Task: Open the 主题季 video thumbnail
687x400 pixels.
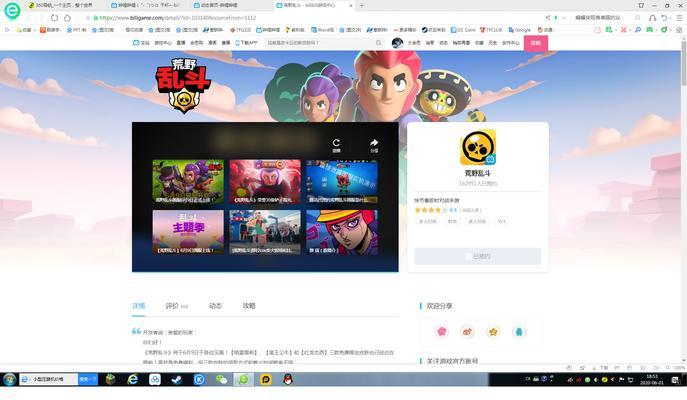Action: [188, 232]
